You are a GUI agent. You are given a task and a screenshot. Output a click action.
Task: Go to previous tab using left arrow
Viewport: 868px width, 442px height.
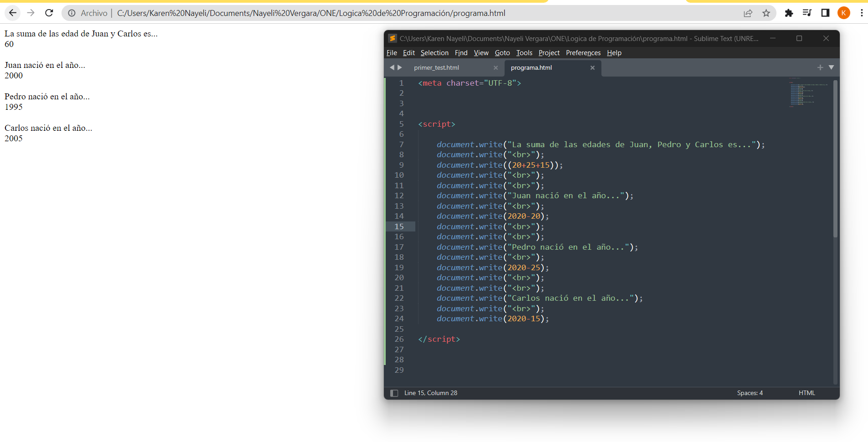[392, 67]
